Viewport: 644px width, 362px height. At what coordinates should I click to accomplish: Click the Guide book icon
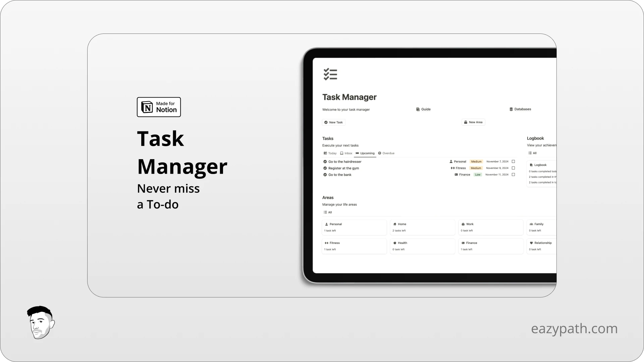click(x=418, y=109)
